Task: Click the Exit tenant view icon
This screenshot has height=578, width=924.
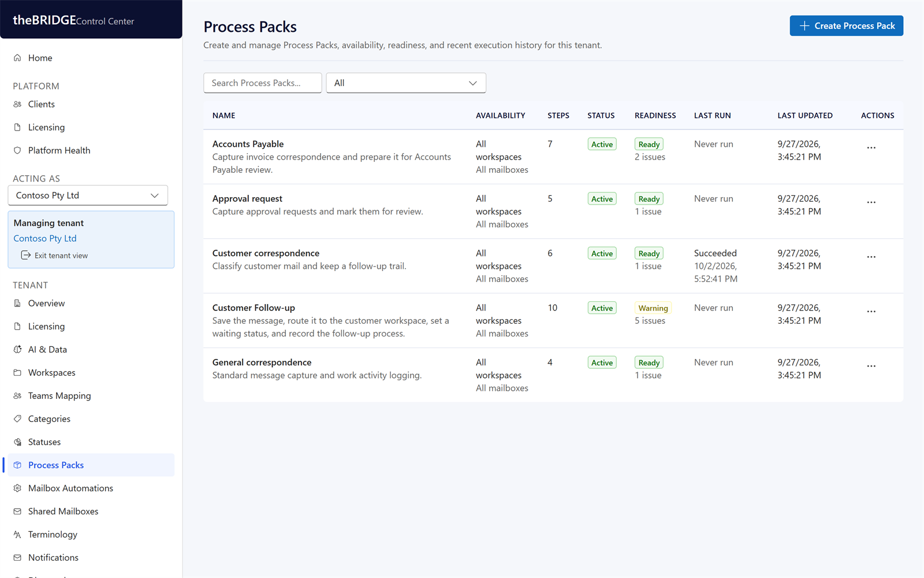Action: click(25, 255)
